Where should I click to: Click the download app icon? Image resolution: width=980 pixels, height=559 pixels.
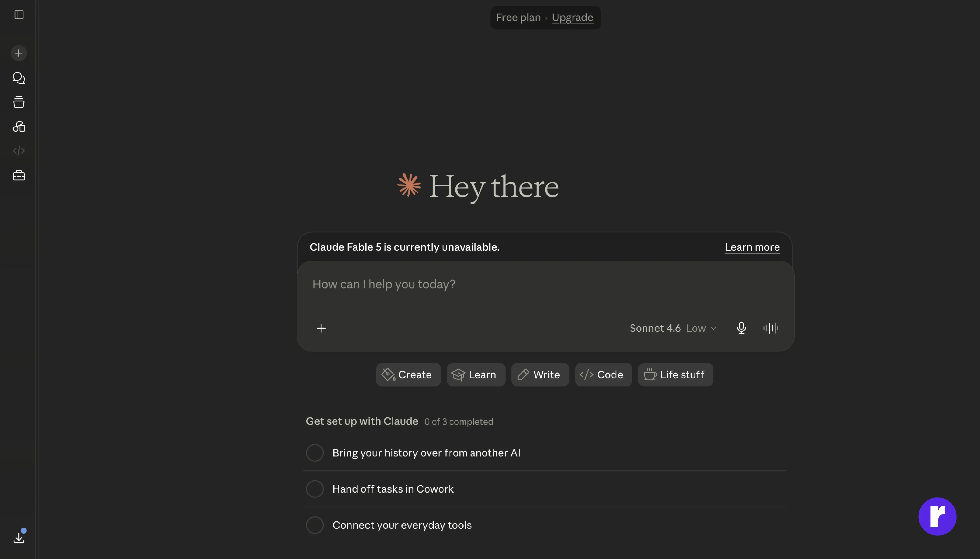tap(19, 538)
